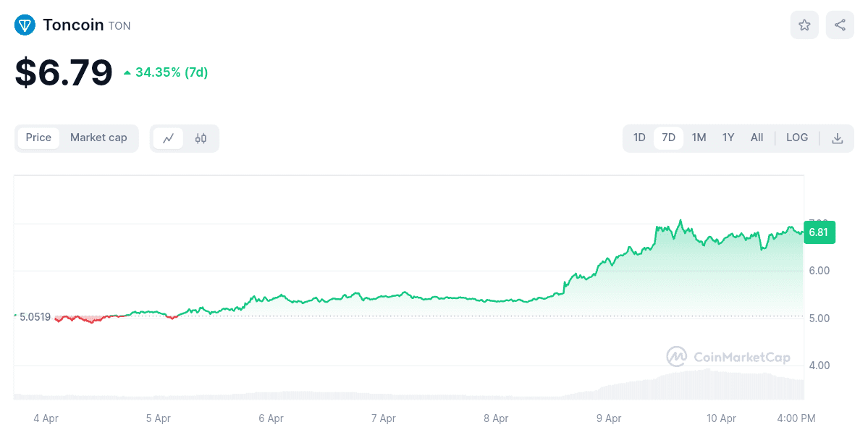
Task: Download chart data icon
Action: pos(838,138)
